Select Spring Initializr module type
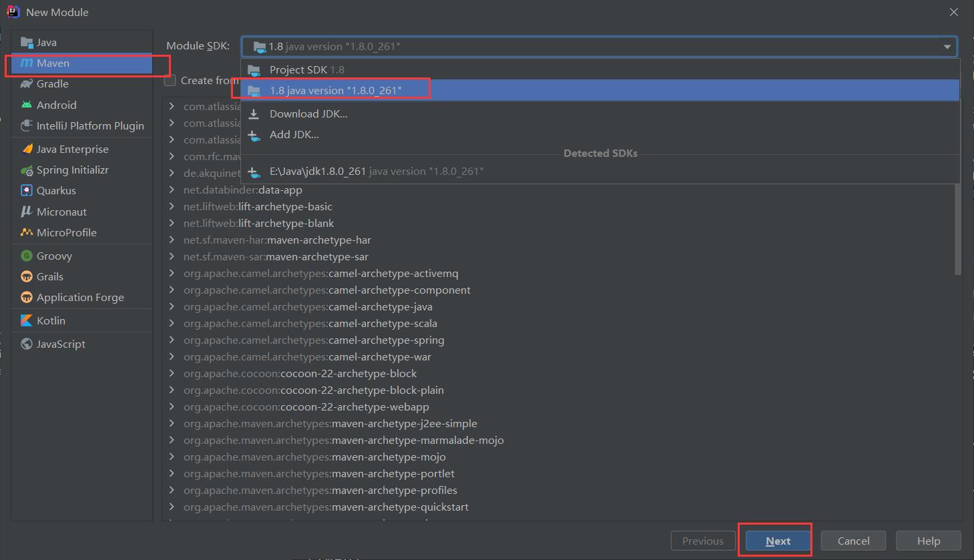The width and height of the screenshot is (974, 560). point(81,170)
